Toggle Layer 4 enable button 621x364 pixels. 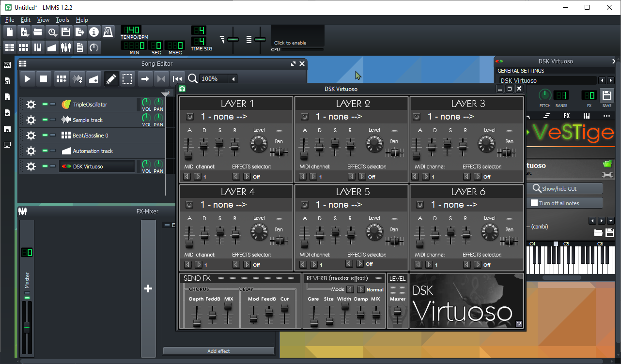[189, 205]
